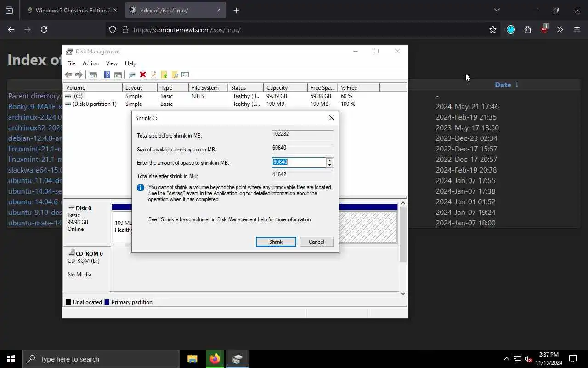
Task: Open the View menu in Disk Management
Action: coord(112,63)
